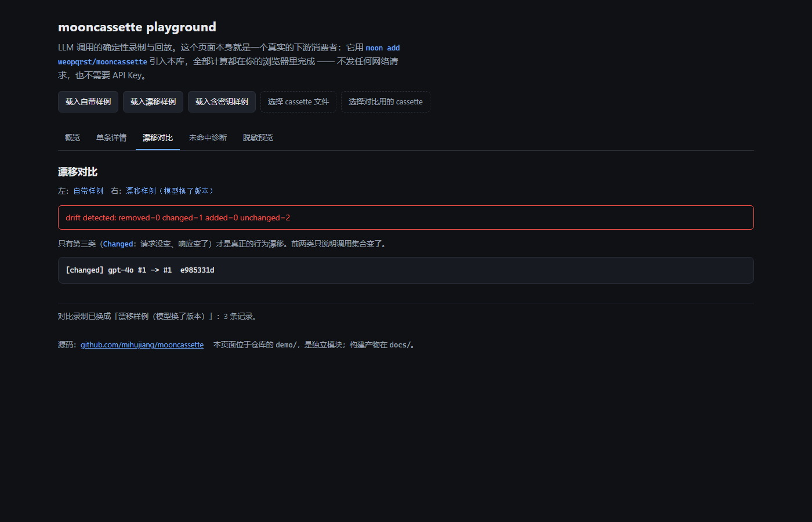812x522 pixels.
Task: Click the moon add code snippet
Action: (x=383, y=48)
